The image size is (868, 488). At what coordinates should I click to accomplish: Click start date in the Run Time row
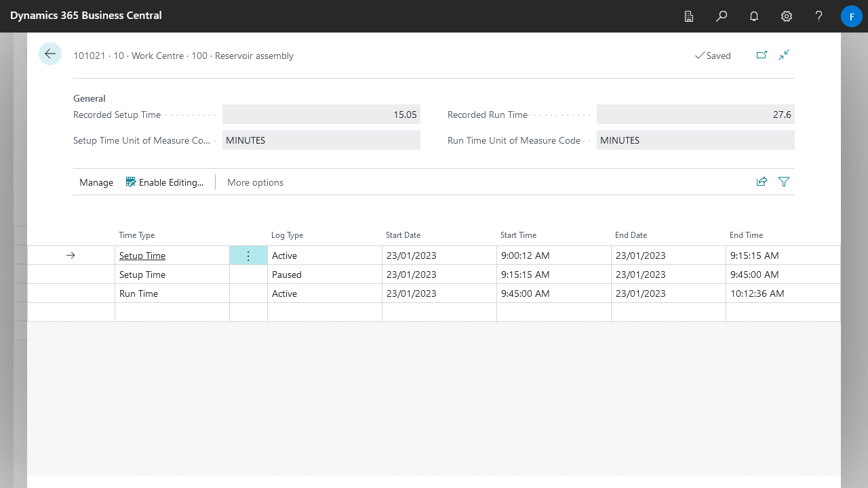coord(439,293)
